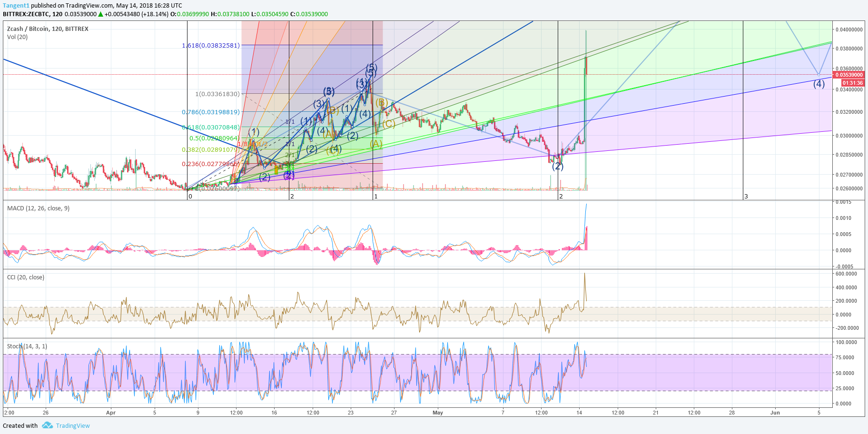This screenshot has width=868, height=434.
Task: Click the 1.618(0.03832581) Fibonacci level label
Action: pos(211,45)
